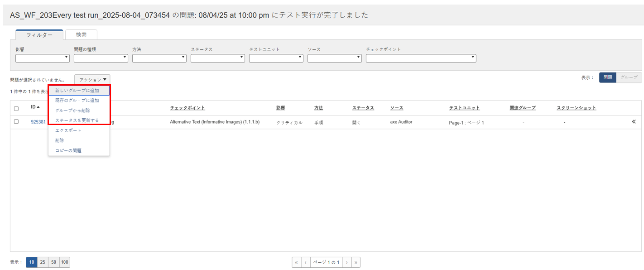Image resolution: width=644 pixels, height=270 pixels.
Task: Select ステータスを更新する menu entry
Action: coord(77,121)
